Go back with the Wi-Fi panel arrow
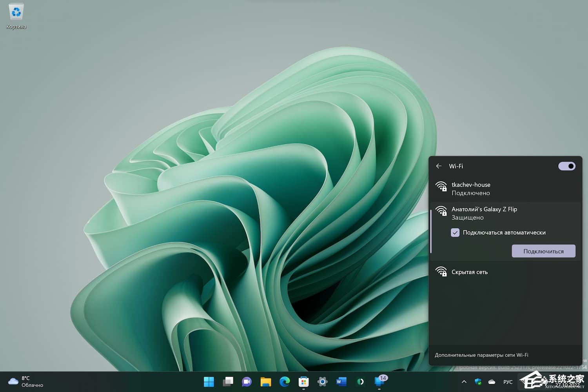 (x=439, y=166)
